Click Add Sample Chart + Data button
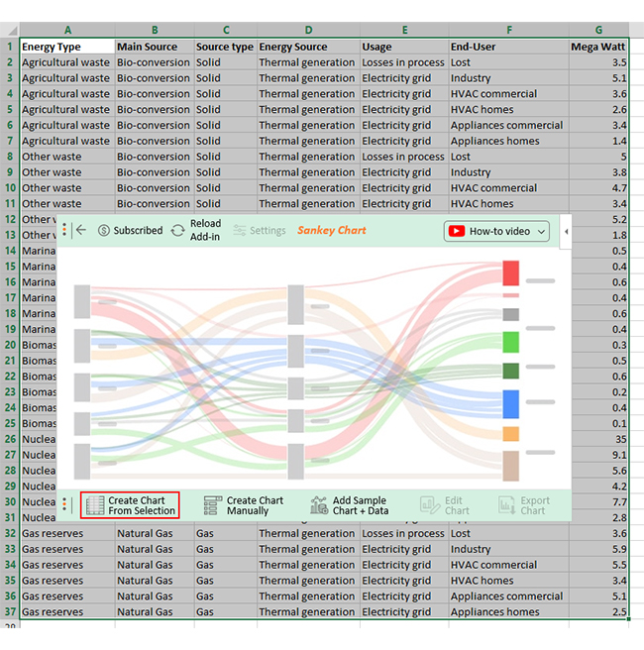The height and width of the screenshot is (650, 644). (x=350, y=505)
